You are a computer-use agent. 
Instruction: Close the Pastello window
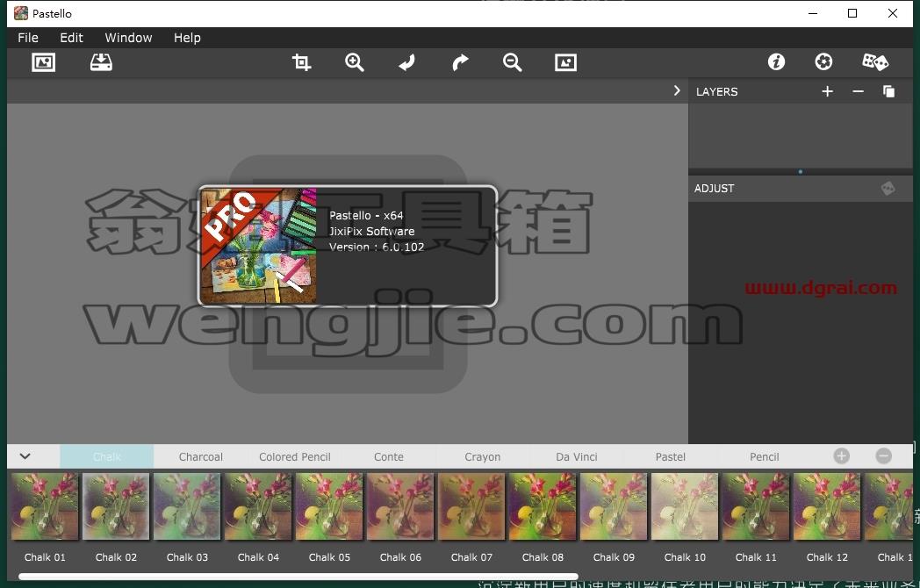pos(893,13)
